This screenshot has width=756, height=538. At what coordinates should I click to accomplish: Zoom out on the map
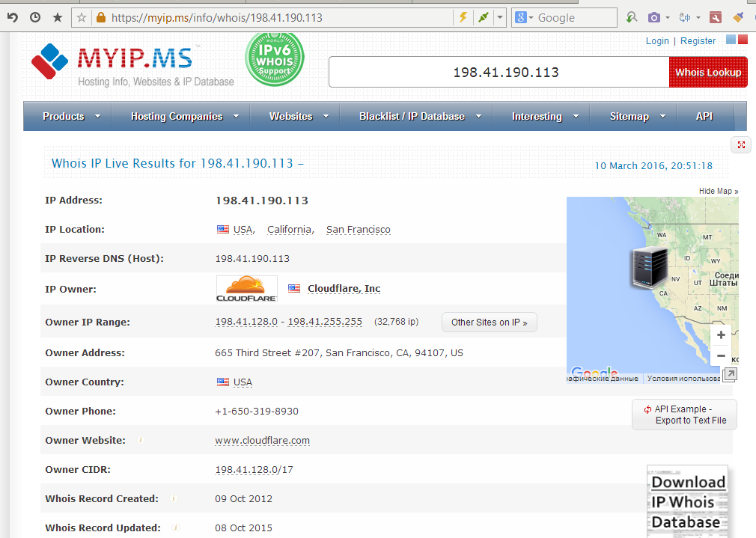tap(721, 356)
